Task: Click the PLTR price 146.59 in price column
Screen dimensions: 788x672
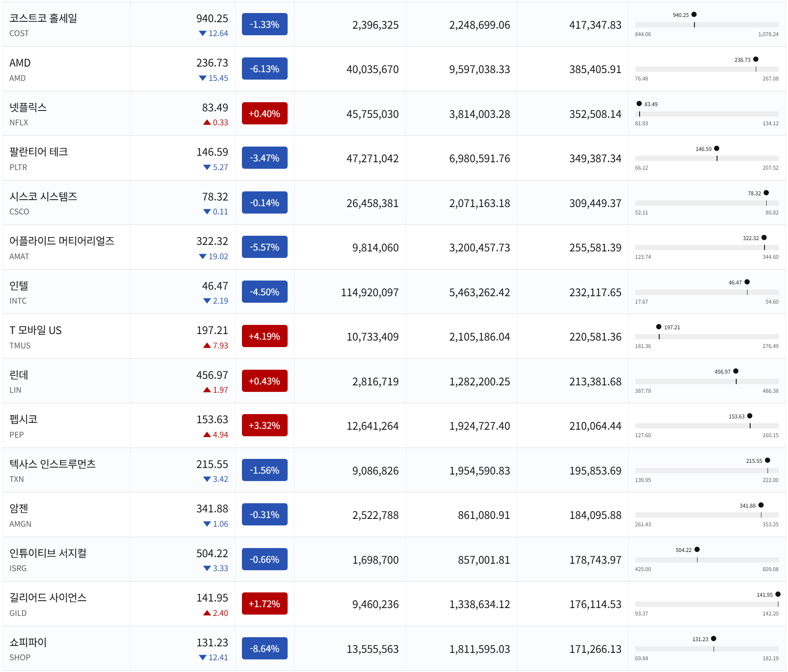Action: point(212,152)
